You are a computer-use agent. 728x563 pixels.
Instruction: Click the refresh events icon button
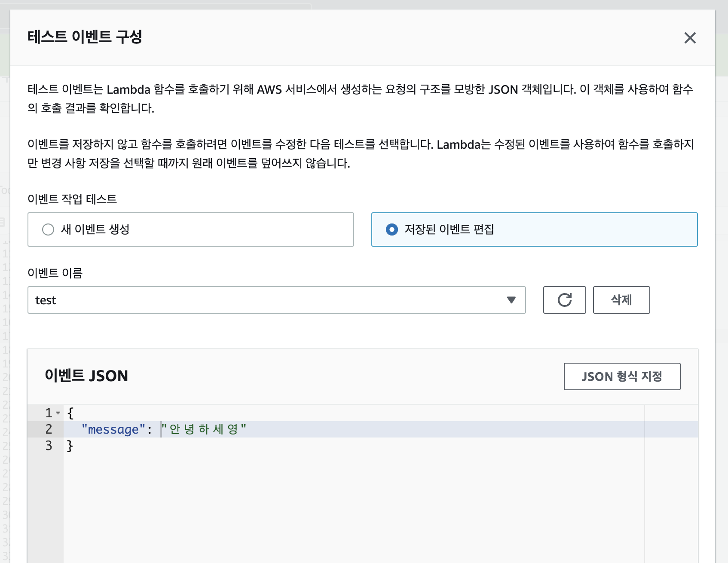(564, 300)
